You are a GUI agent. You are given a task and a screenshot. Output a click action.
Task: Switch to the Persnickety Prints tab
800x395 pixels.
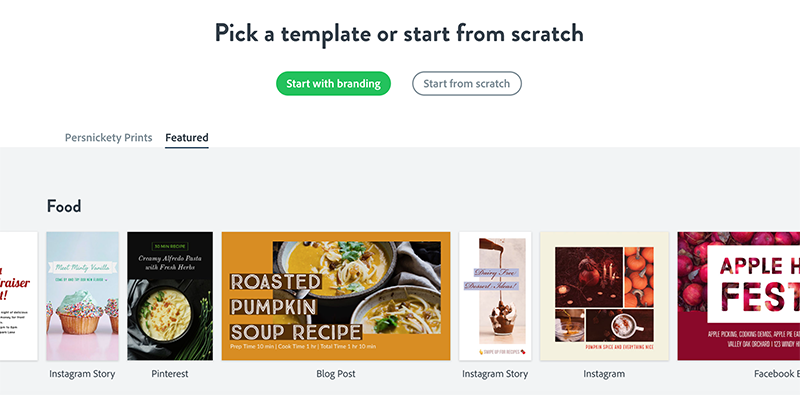(108, 138)
